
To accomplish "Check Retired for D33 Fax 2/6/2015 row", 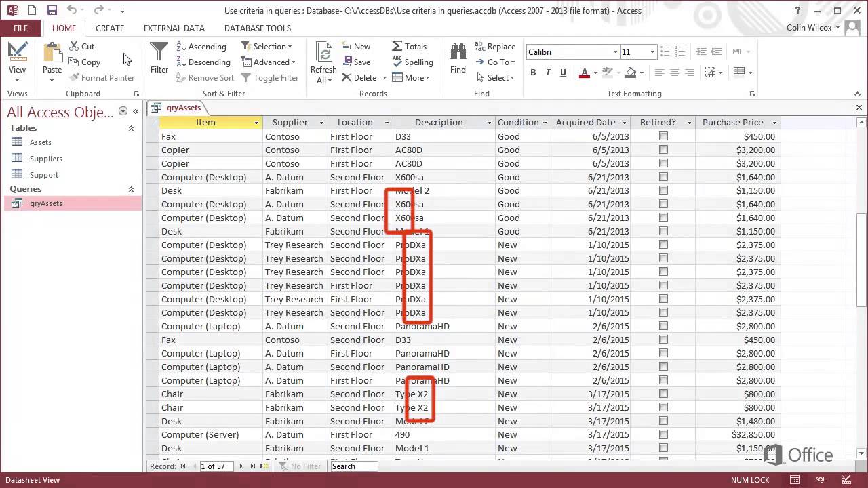I will (x=663, y=340).
